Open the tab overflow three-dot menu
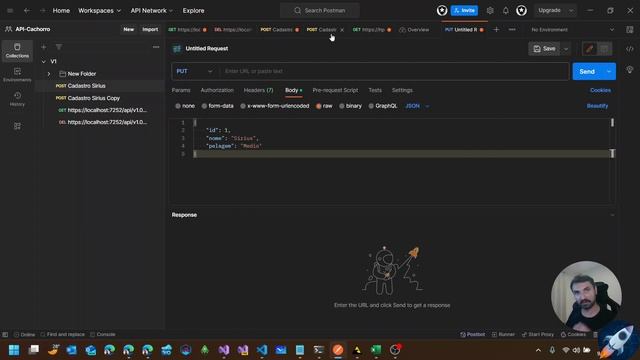The width and height of the screenshot is (640, 360). [x=512, y=29]
